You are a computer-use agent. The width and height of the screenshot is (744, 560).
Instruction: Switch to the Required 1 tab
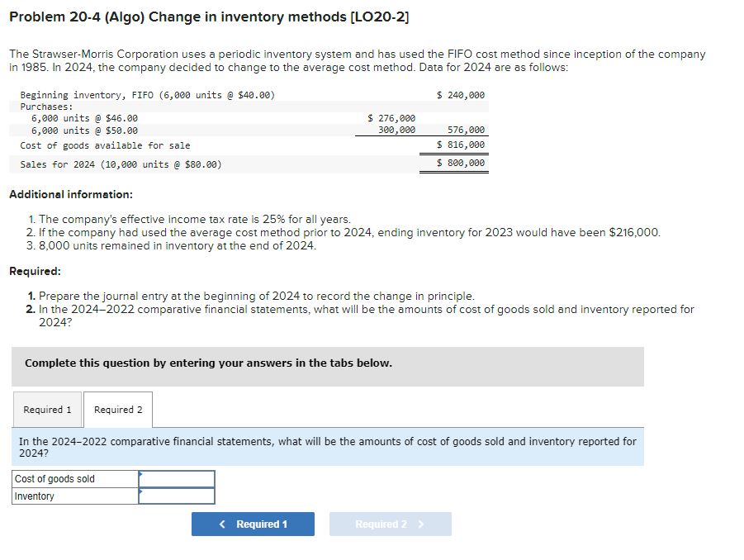pos(47,410)
